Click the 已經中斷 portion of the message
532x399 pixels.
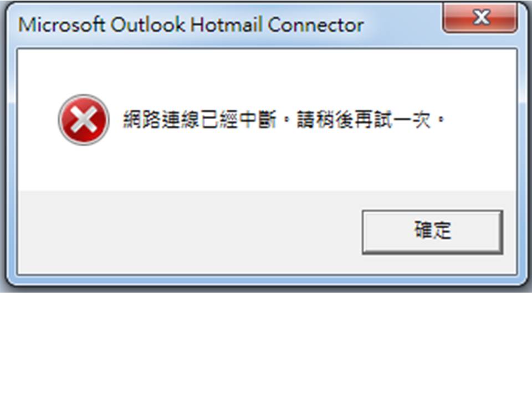(x=238, y=120)
